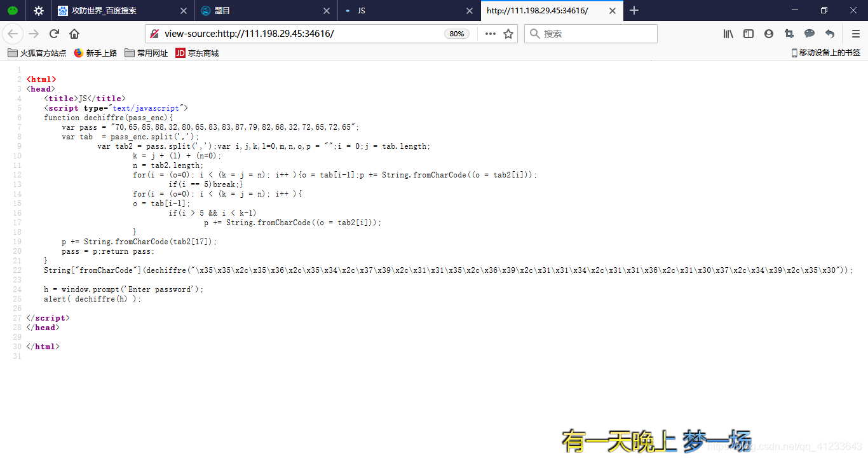
Task: Click the closing </script> tag
Action: (48, 318)
